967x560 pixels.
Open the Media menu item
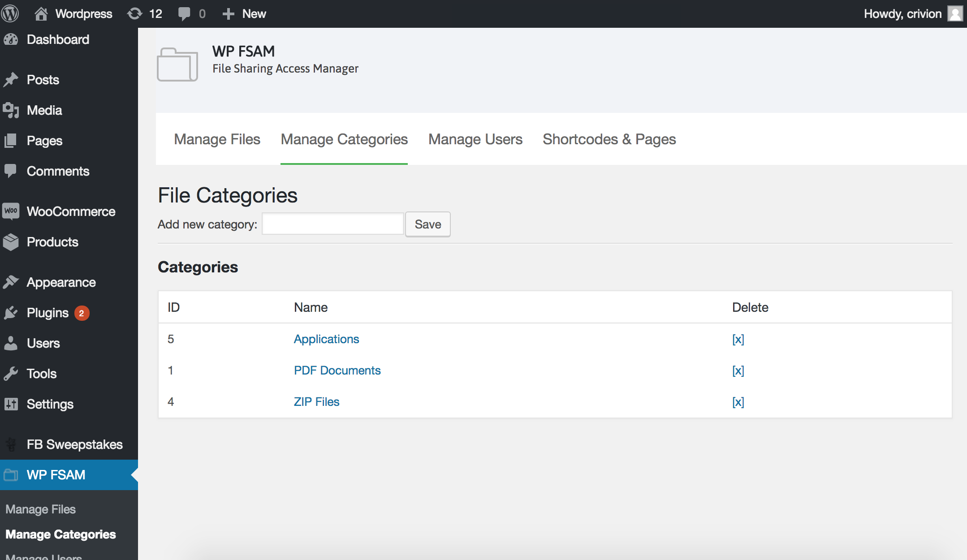pos(44,110)
